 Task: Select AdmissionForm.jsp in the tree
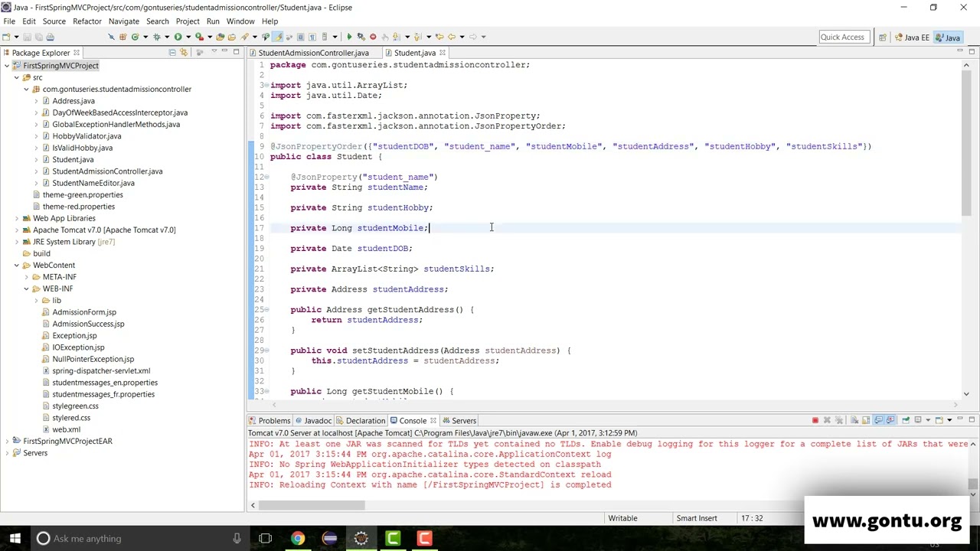tap(84, 312)
